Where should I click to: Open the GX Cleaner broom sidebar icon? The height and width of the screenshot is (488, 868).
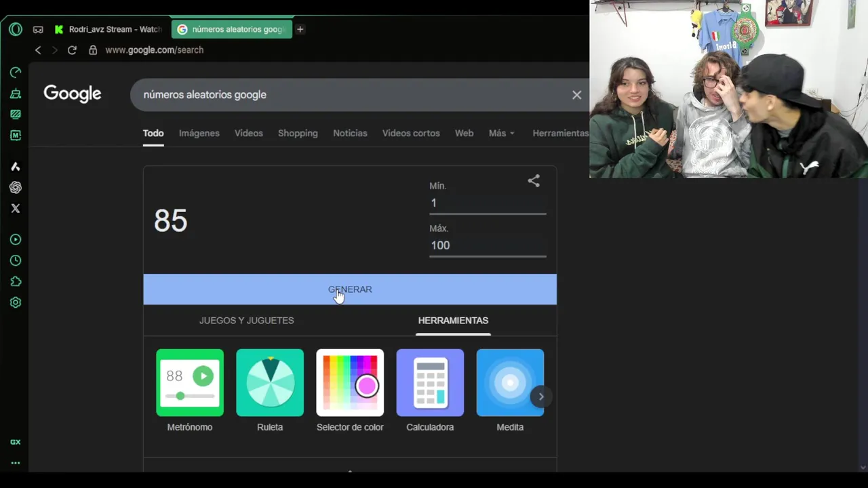click(16, 94)
